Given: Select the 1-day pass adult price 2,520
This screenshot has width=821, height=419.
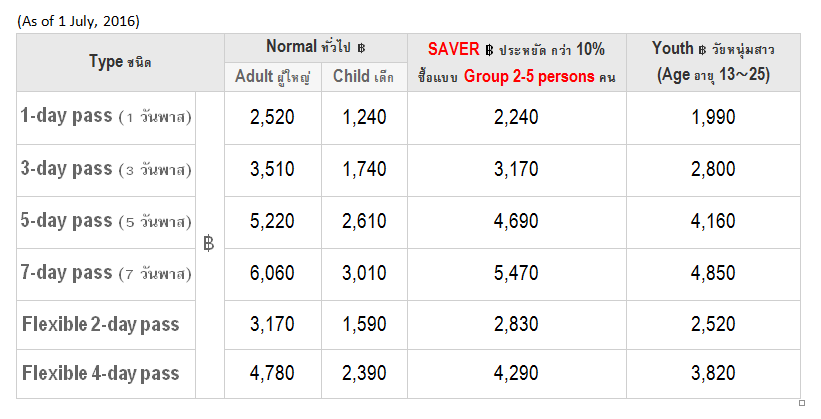Looking at the screenshot, I should (x=272, y=118).
